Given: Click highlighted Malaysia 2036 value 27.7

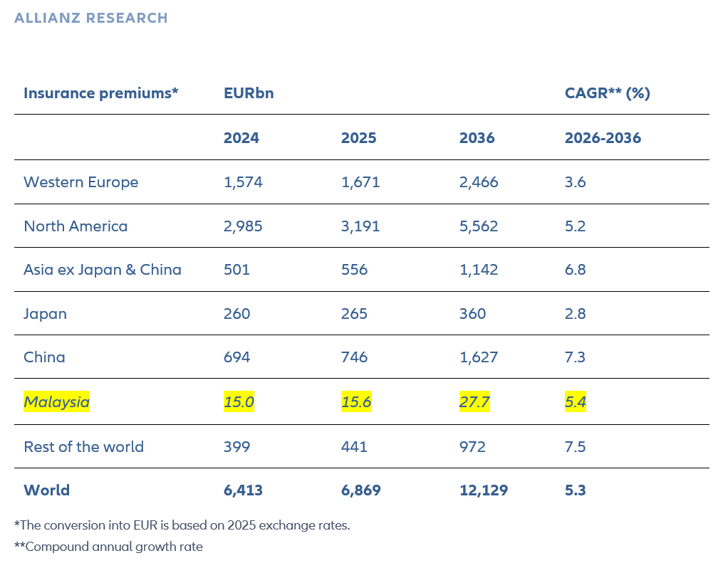Looking at the screenshot, I should [474, 402].
